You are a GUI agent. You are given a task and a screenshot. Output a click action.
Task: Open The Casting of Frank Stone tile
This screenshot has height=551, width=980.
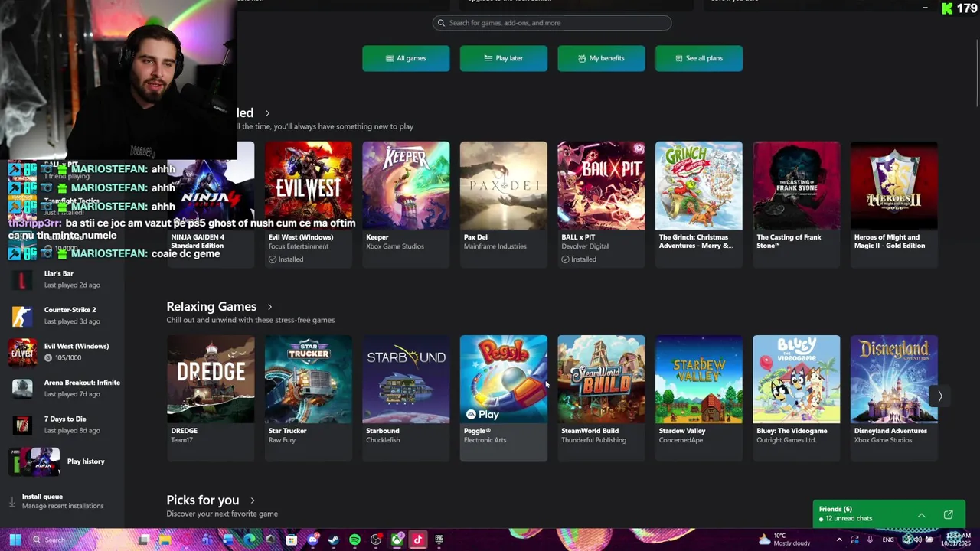[796, 204]
